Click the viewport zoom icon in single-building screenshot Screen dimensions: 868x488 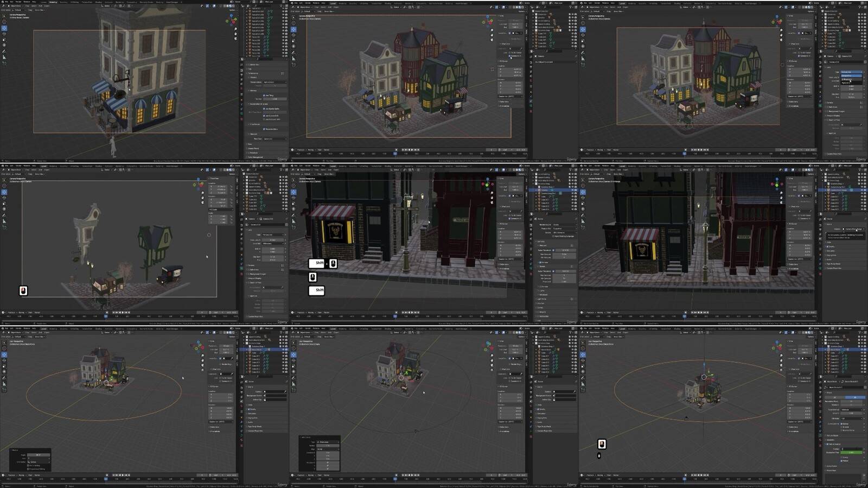tap(235, 29)
